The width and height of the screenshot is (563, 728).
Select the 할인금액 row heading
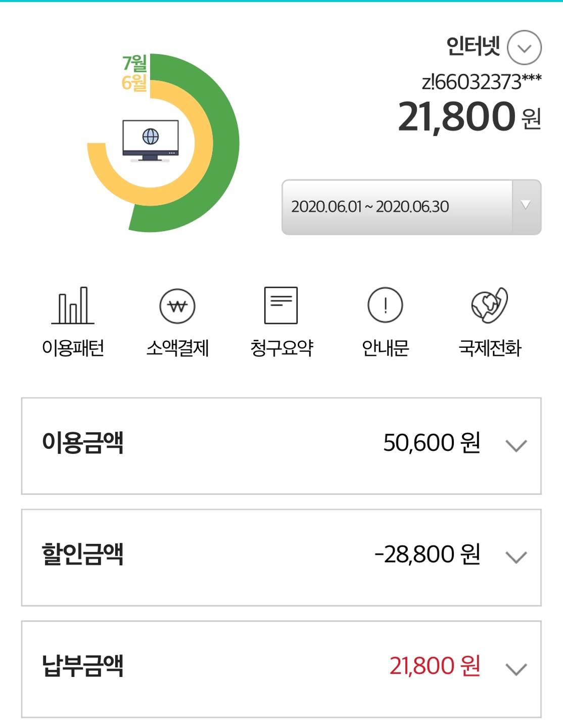(83, 555)
